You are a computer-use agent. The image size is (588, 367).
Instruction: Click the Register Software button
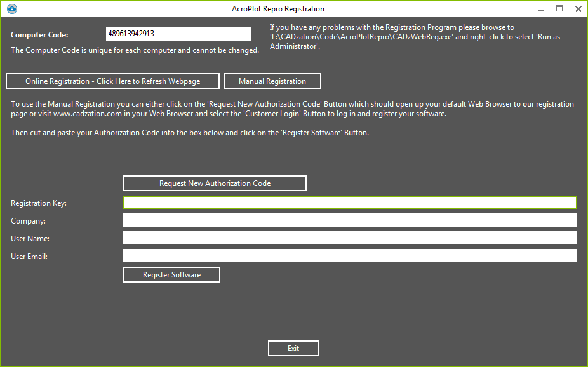point(171,275)
